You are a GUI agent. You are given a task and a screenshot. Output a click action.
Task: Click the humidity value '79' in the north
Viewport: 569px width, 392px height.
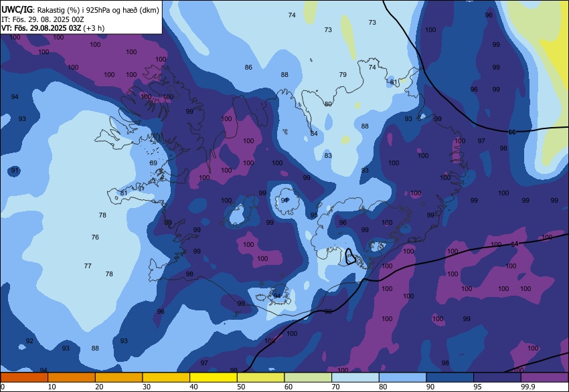(x=343, y=75)
